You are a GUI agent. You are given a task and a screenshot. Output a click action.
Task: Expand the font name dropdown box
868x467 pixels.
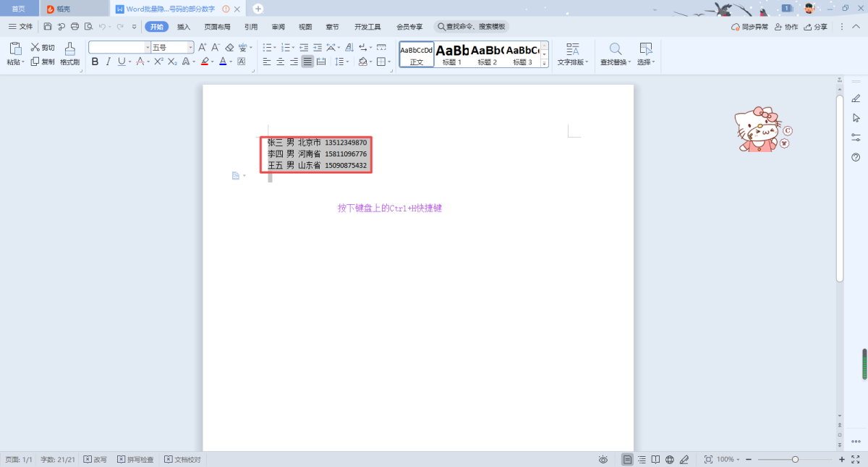pos(148,47)
